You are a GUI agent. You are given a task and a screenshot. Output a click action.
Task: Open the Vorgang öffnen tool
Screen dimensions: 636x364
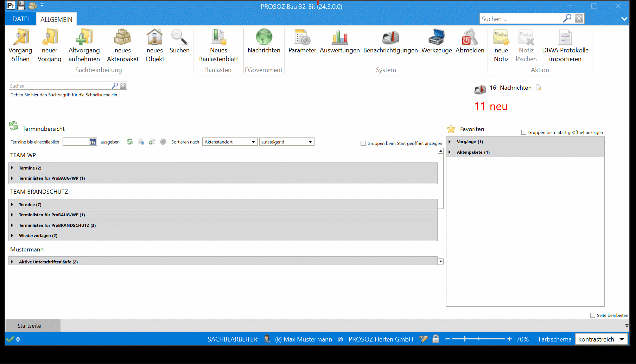tap(20, 45)
